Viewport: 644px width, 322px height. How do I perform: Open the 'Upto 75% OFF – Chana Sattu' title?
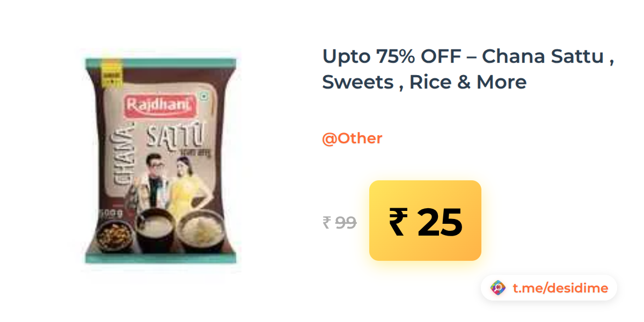coord(468,56)
